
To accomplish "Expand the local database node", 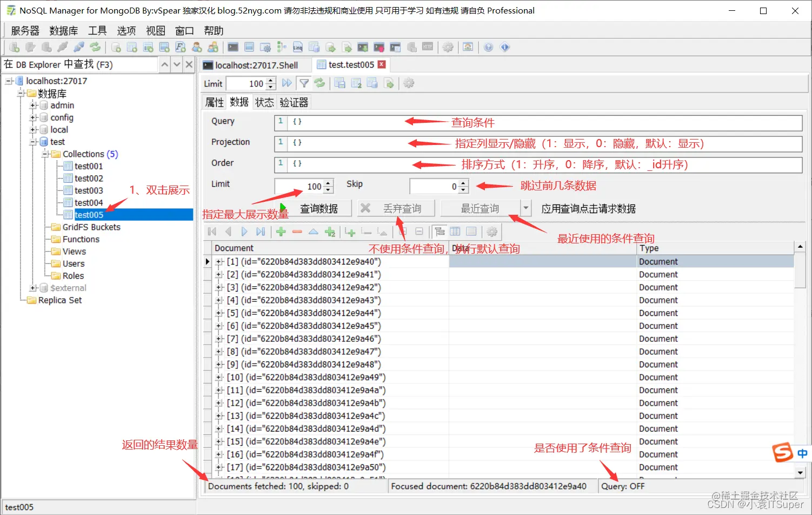I will [x=34, y=130].
